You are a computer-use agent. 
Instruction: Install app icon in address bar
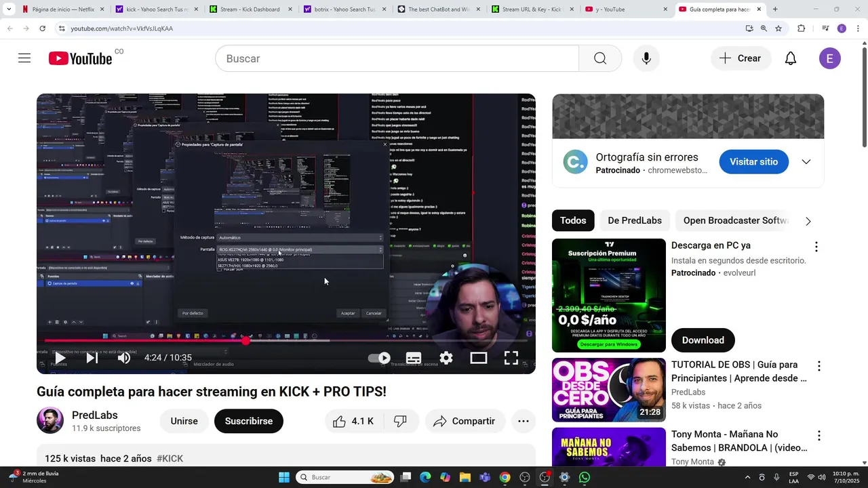749,28
